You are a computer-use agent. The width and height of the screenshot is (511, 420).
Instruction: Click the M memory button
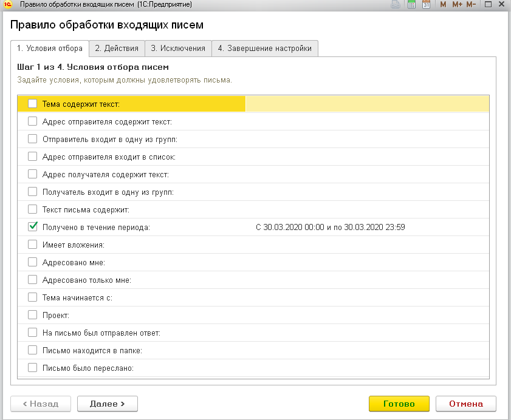pyautogui.click(x=443, y=4)
